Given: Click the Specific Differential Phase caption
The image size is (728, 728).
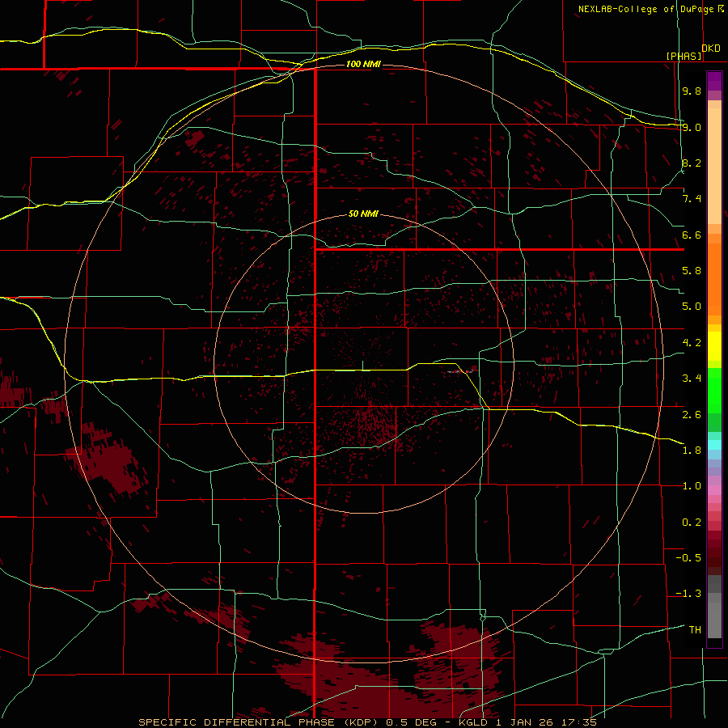Looking at the screenshot, I should [x=367, y=722].
